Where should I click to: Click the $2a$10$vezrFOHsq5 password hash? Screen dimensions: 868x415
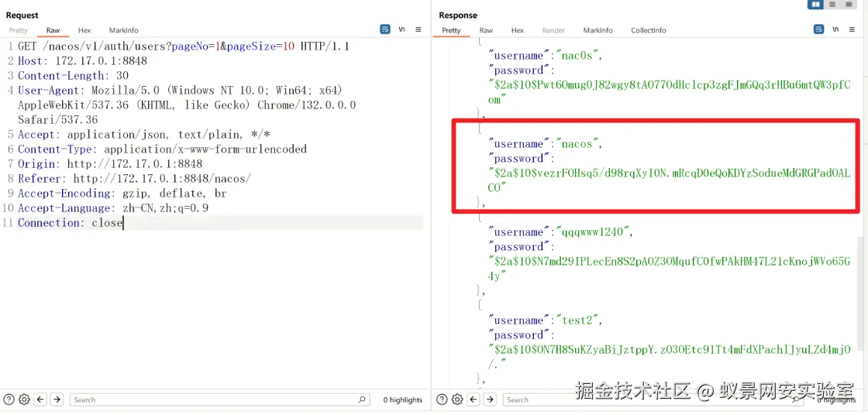point(669,180)
